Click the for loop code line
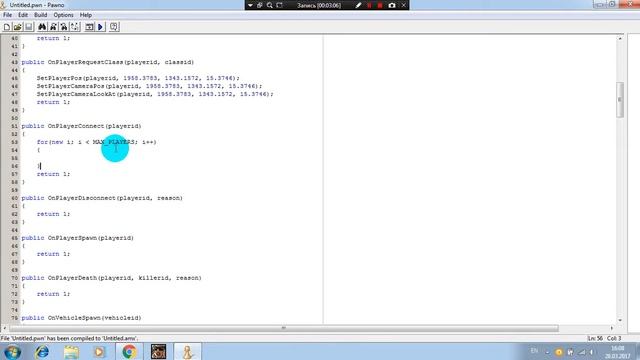 96,142
